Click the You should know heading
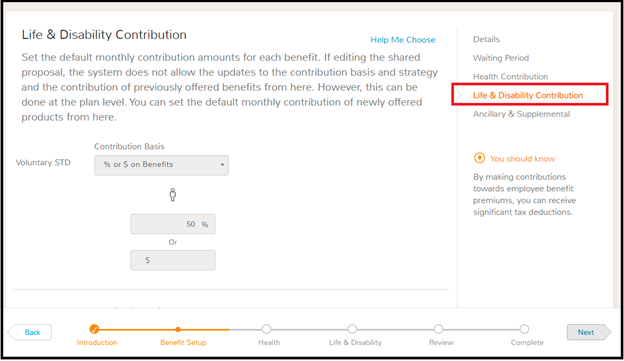The height and width of the screenshot is (361, 624). click(523, 159)
